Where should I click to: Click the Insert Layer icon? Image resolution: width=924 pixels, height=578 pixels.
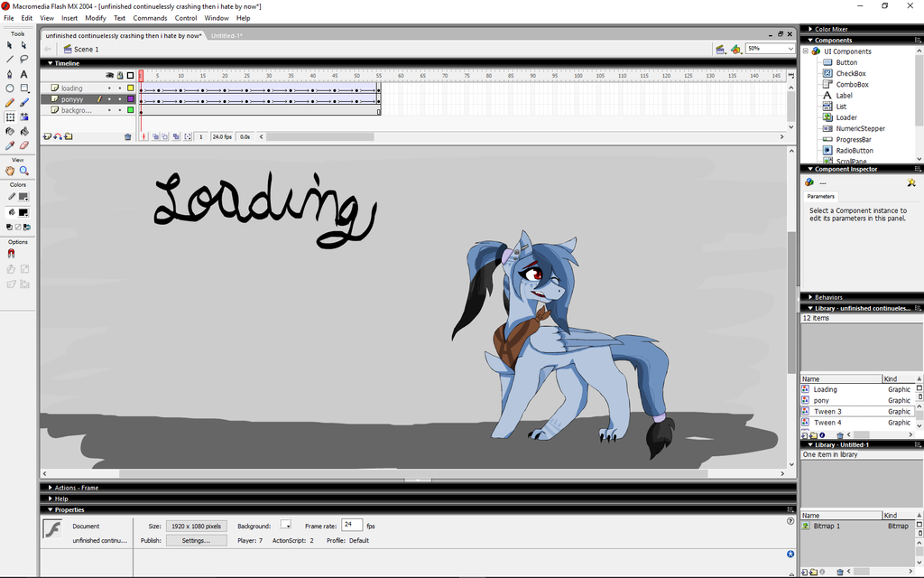[47, 137]
